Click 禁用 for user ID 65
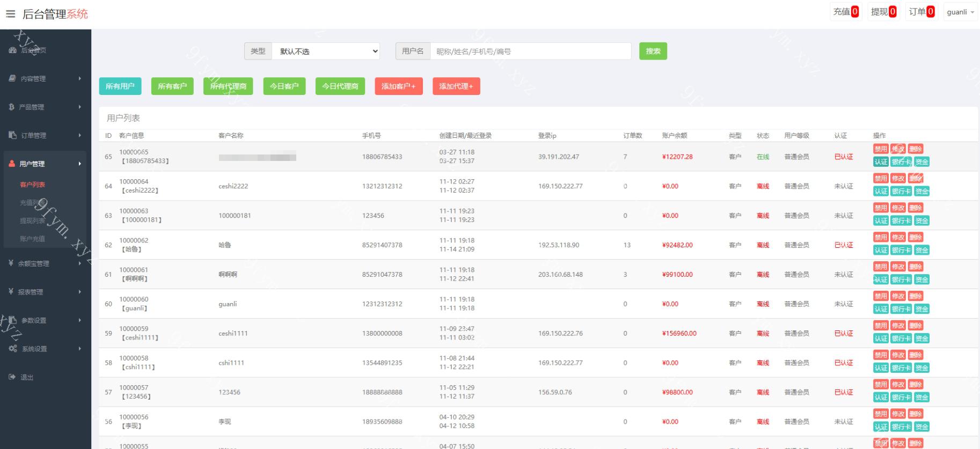 click(881, 149)
